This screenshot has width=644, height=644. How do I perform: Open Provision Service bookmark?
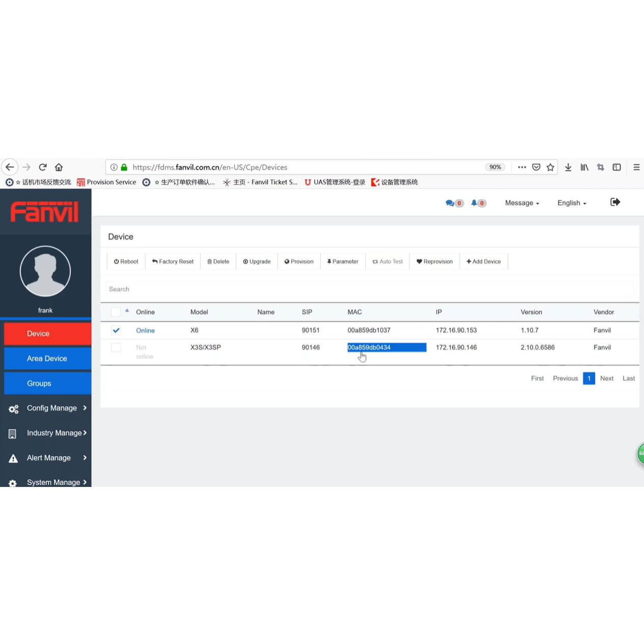click(107, 182)
